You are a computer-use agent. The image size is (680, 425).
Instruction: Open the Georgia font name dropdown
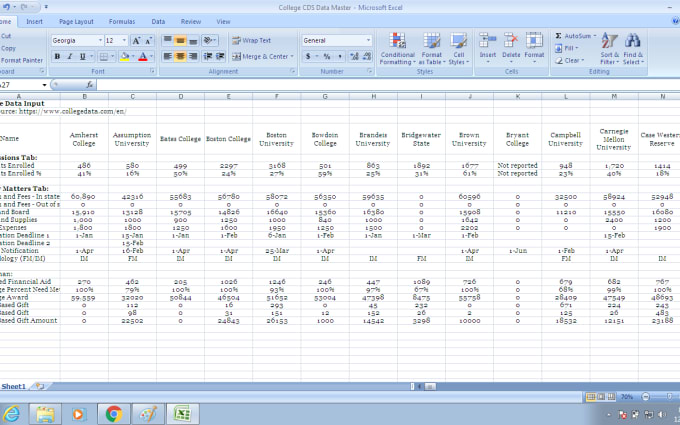click(100, 40)
